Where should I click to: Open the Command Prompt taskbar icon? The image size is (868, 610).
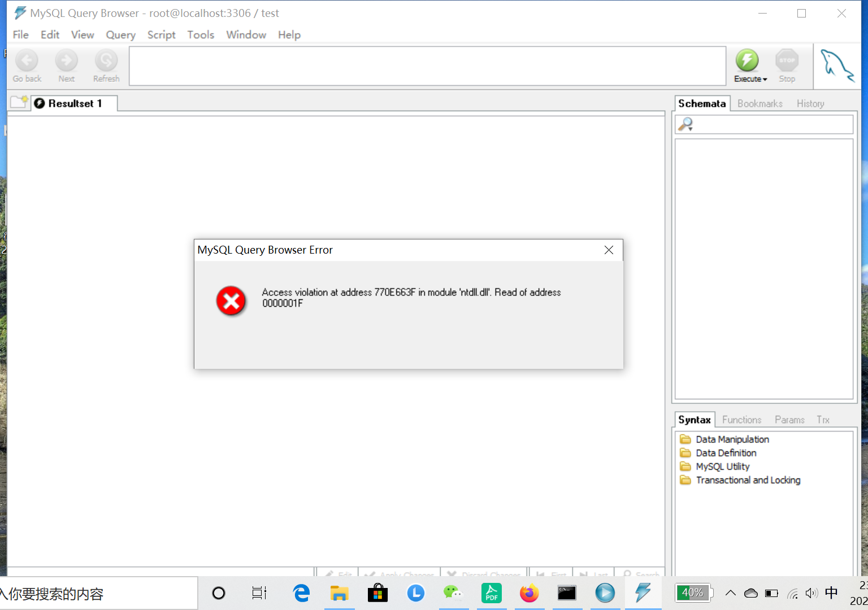pyautogui.click(x=567, y=593)
